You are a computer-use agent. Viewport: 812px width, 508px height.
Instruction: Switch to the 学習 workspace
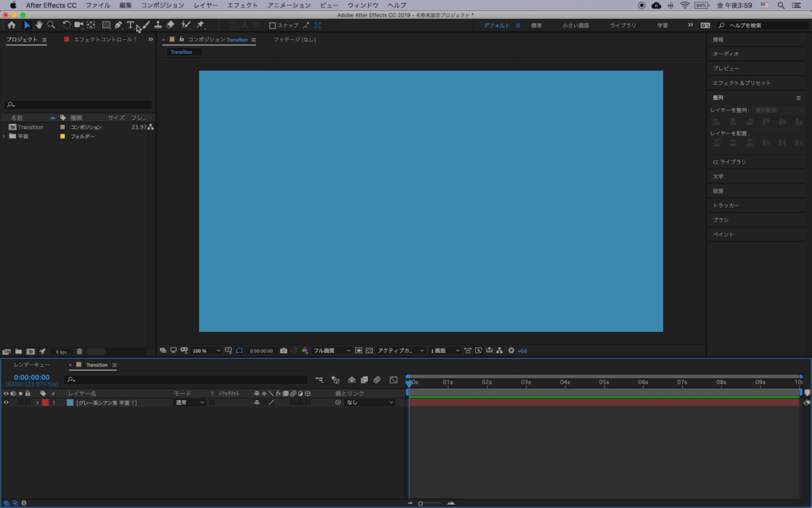[662, 25]
